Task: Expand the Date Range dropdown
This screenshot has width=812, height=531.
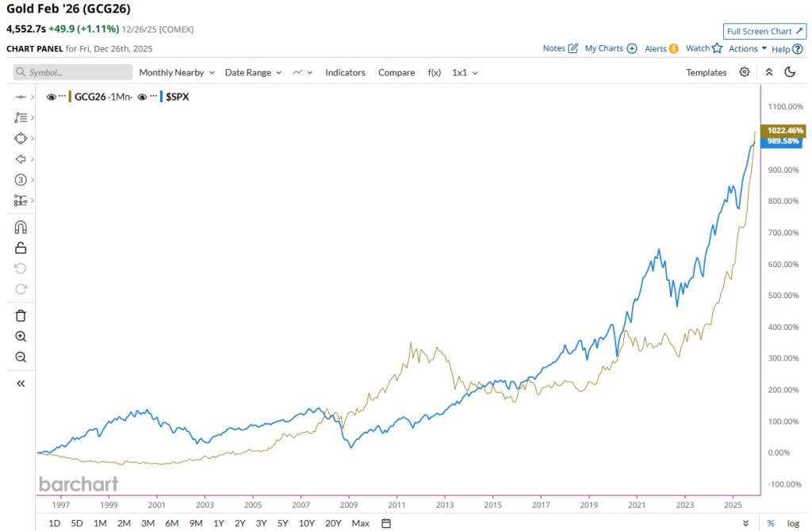Action: [x=253, y=72]
